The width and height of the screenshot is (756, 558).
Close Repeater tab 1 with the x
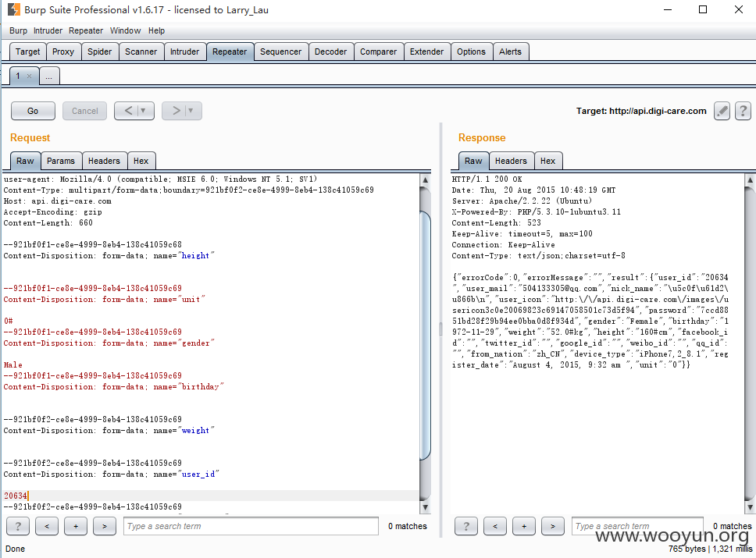(30, 76)
